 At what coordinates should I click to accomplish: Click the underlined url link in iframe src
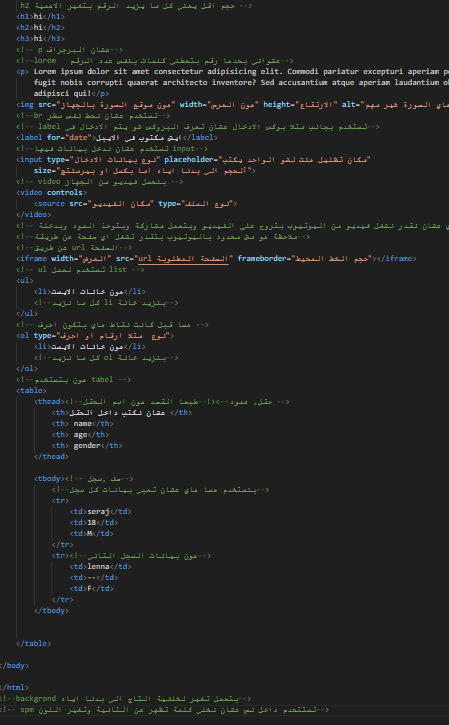coord(184,258)
